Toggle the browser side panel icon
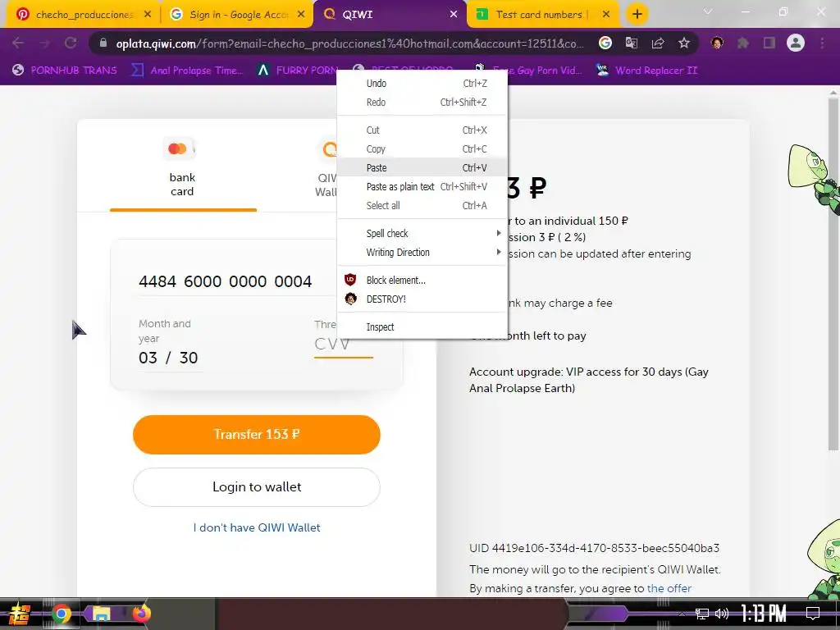The width and height of the screenshot is (840, 630). [x=769, y=43]
